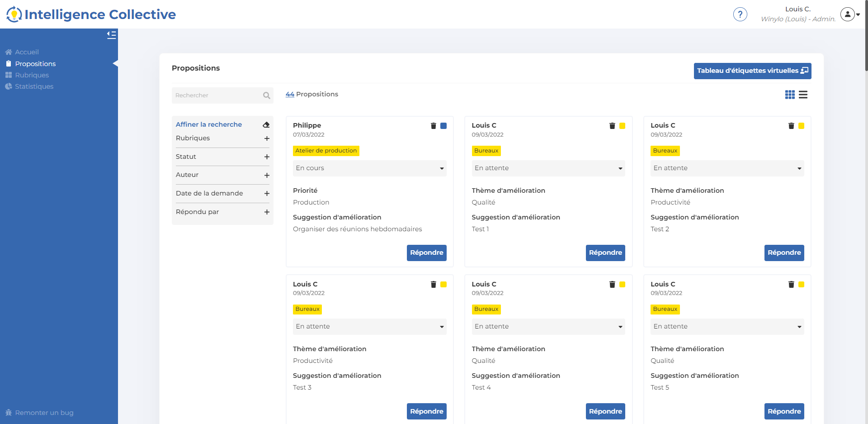Click Répondre on Test 2 card
The image size is (868, 424).
(784, 253)
